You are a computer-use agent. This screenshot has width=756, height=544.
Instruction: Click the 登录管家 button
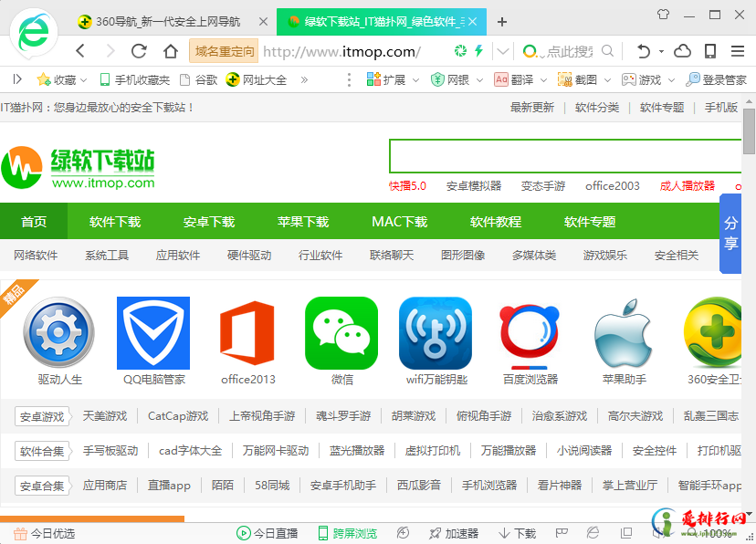click(x=716, y=79)
